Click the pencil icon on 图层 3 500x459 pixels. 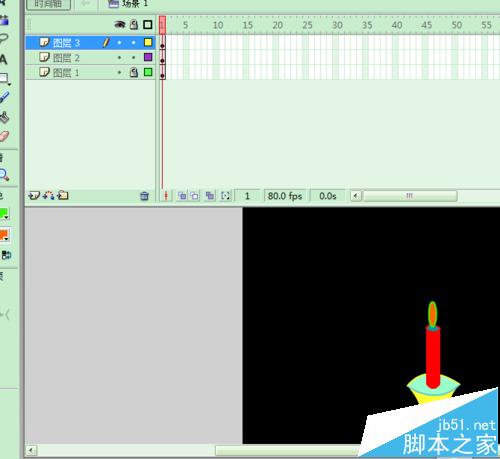coord(106,43)
